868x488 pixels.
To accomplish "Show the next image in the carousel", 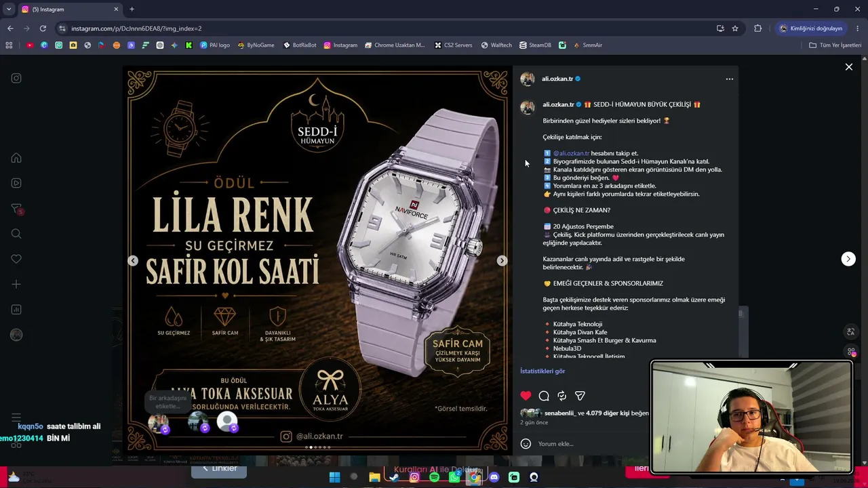I will click(x=502, y=261).
